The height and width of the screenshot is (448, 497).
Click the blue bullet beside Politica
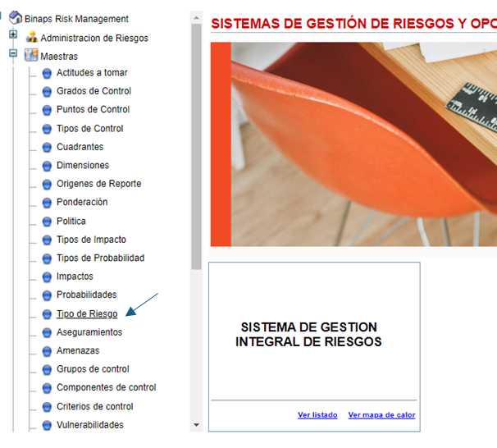[x=47, y=222]
